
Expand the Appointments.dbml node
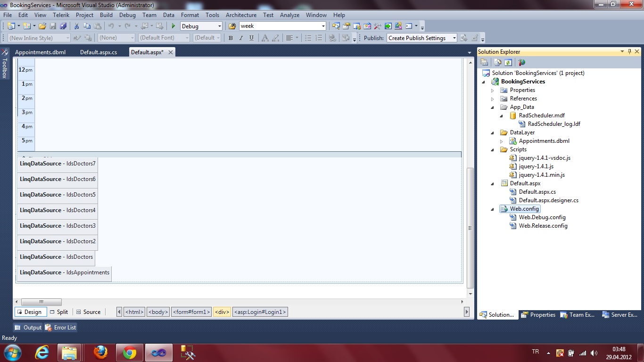pos(501,141)
